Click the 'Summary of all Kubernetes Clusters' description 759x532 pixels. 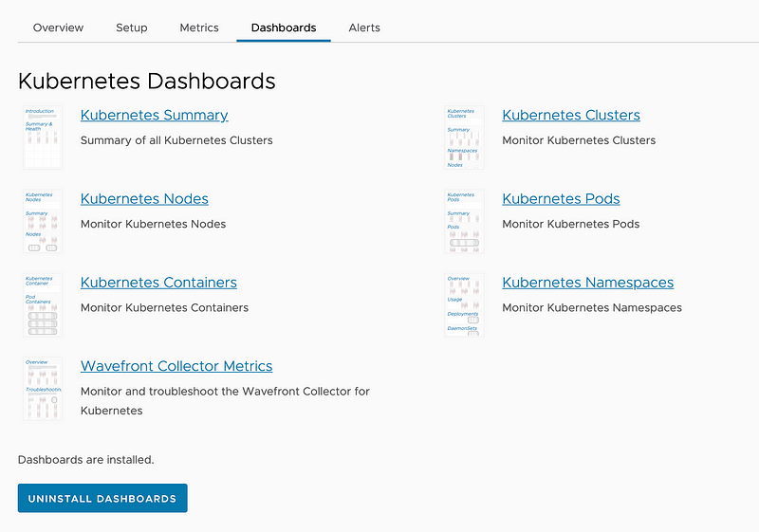pyautogui.click(x=176, y=140)
